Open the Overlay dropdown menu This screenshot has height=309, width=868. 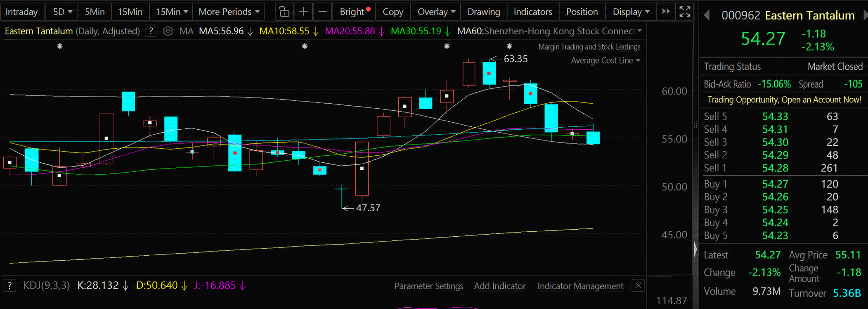click(436, 12)
